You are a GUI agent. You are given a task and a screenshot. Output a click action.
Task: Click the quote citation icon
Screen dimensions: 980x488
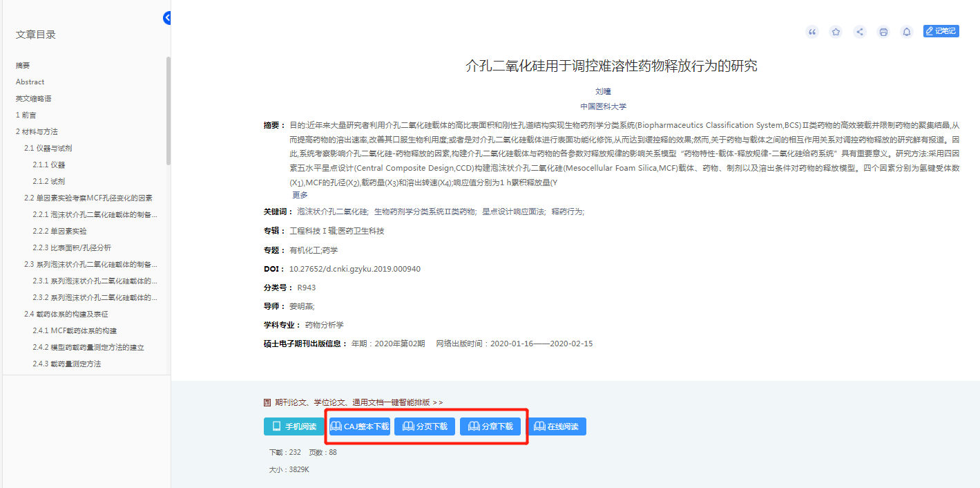tap(812, 32)
